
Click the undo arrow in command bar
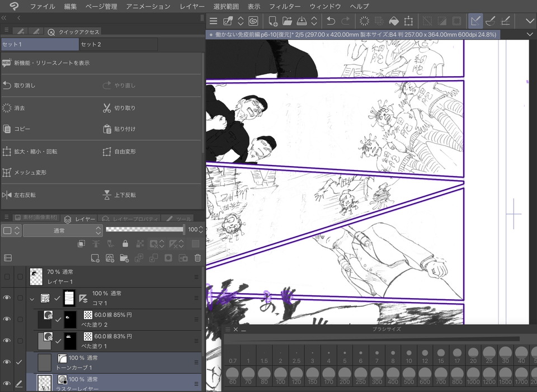coord(331,21)
